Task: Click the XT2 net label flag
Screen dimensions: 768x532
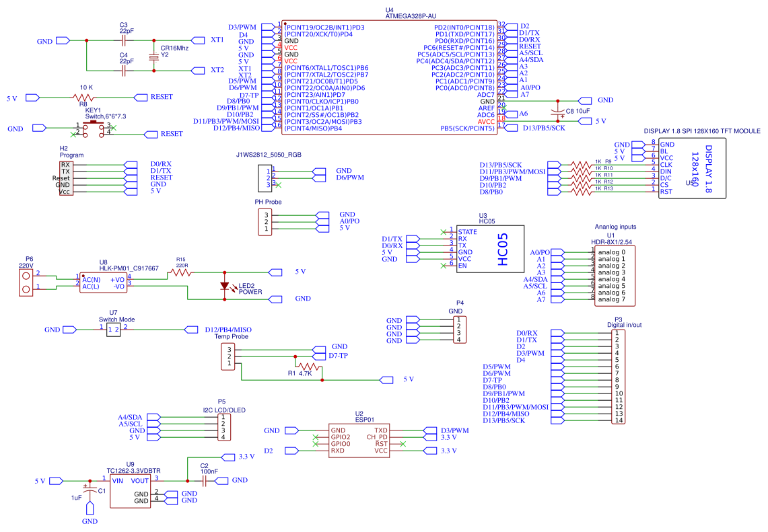Action: tap(198, 71)
